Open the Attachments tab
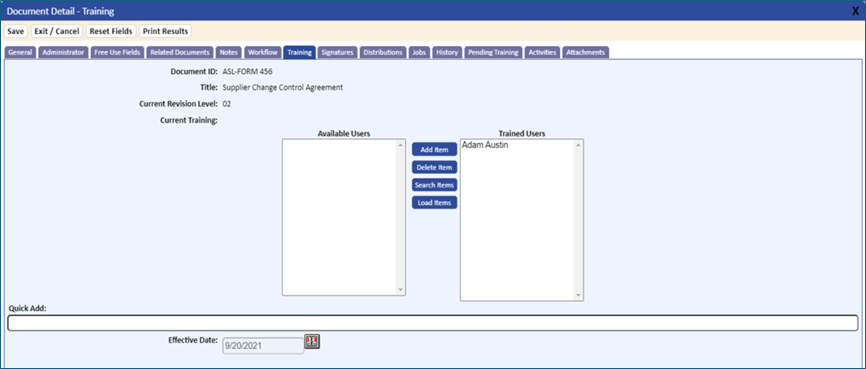Screen dimensions: 866x369 pos(585,52)
